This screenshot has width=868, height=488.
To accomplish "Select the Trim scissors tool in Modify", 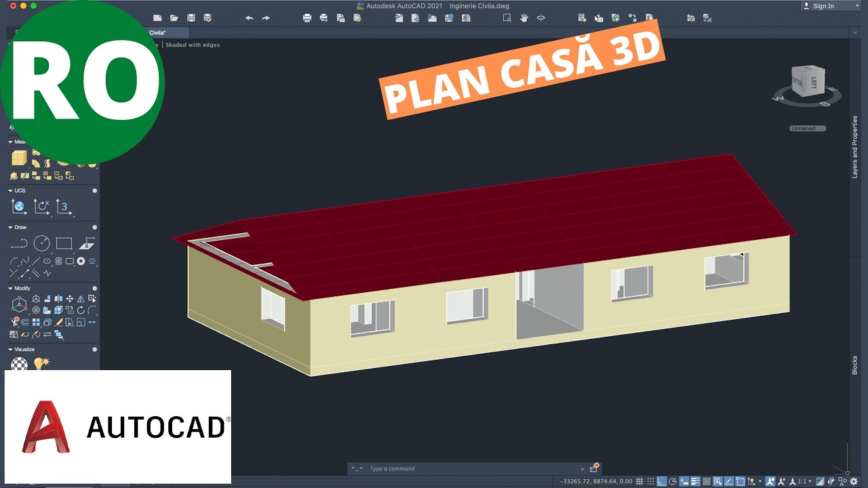I will click(14, 323).
